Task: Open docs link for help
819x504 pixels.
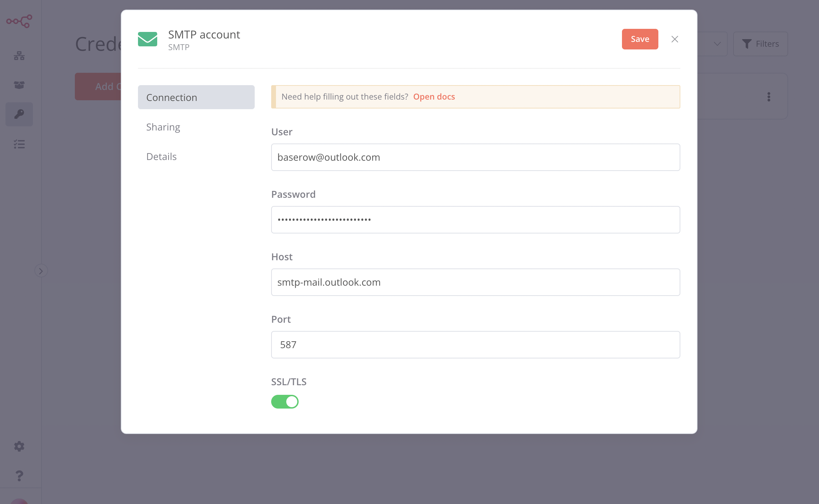Action: pos(434,97)
